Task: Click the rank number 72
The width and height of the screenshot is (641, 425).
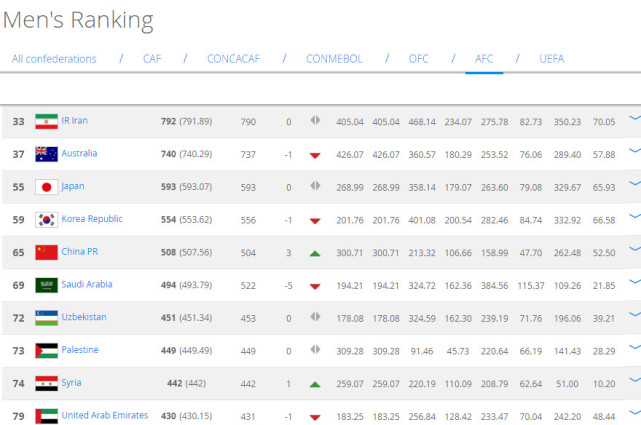Action: [x=18, y=318]
